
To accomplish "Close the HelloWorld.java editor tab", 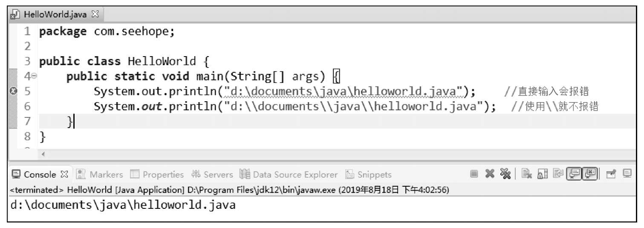I will coord(95,14).
